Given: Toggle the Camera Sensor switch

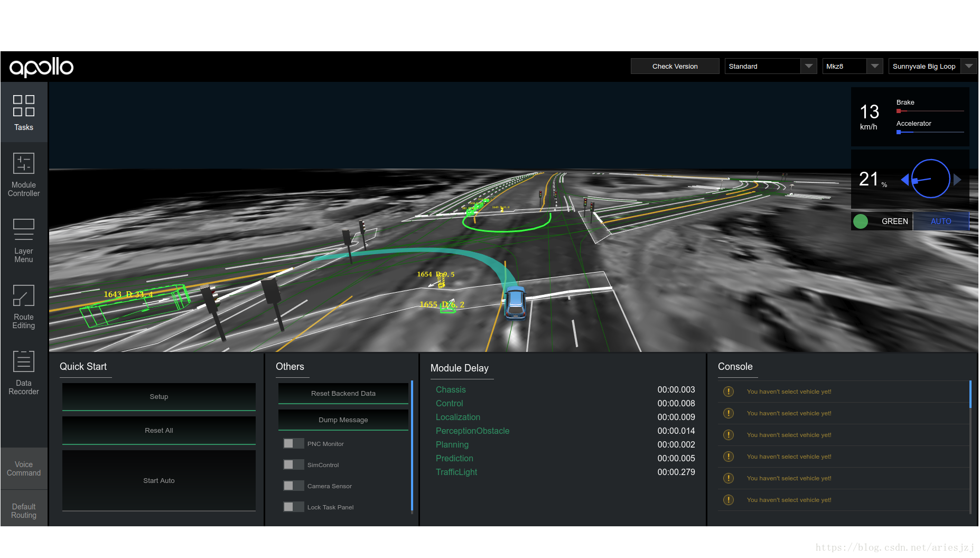Looking at the screenshot, I should click(x=293, y=486).
